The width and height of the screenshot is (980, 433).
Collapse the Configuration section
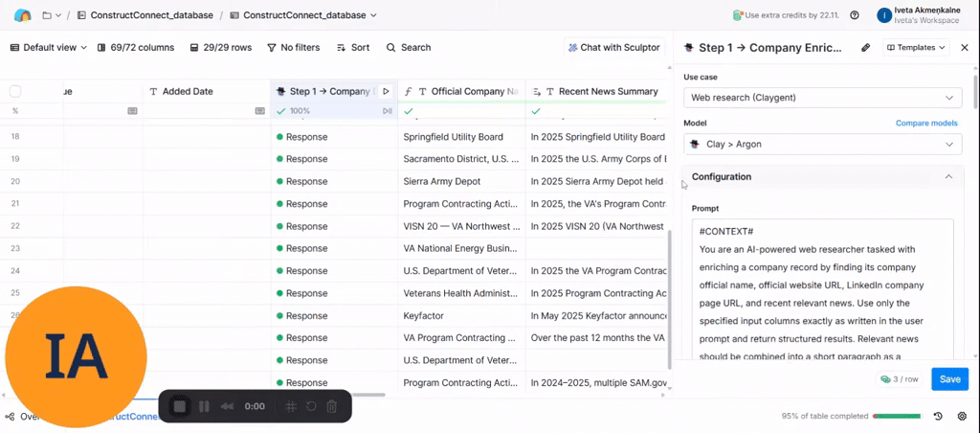pyautogui.click(x=947, y=177)
